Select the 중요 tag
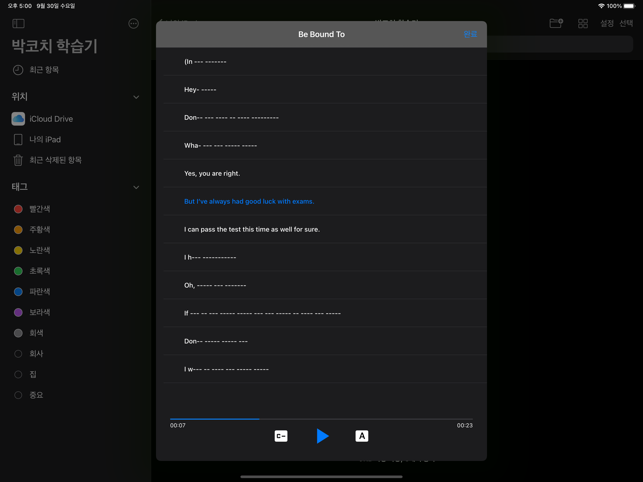 pyautogui.click(x=28, y=395)
